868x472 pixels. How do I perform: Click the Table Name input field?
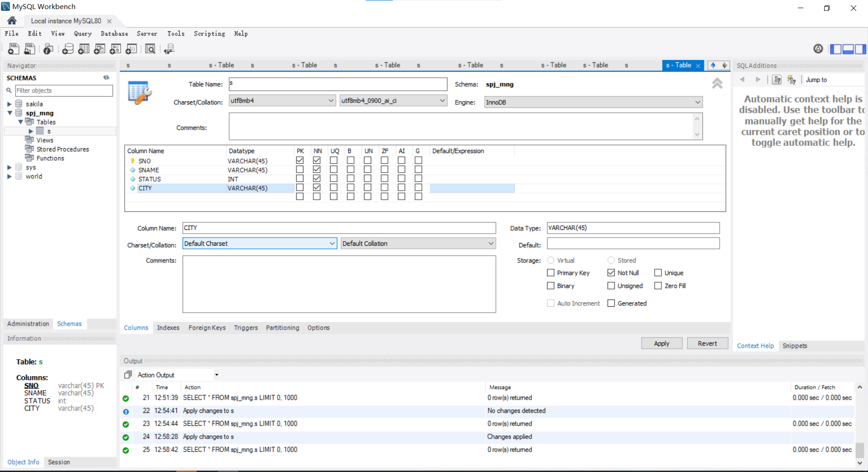tap(338, 84)
